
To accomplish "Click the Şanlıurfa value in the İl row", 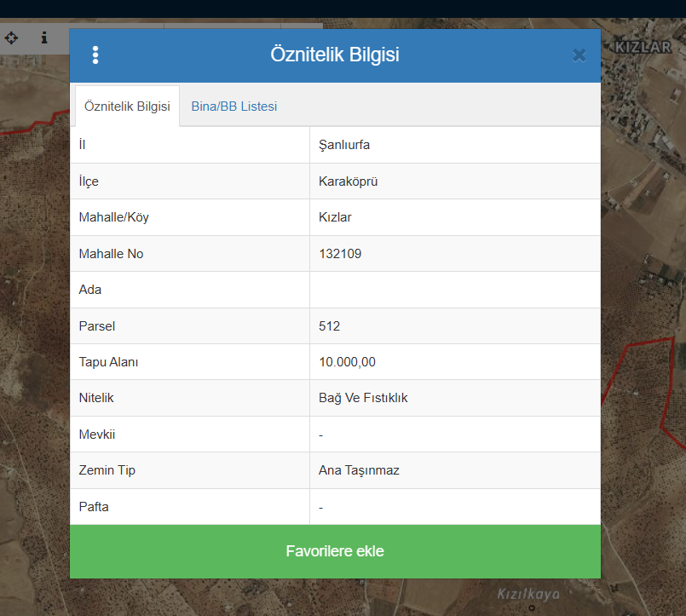I will pos(344,145).
